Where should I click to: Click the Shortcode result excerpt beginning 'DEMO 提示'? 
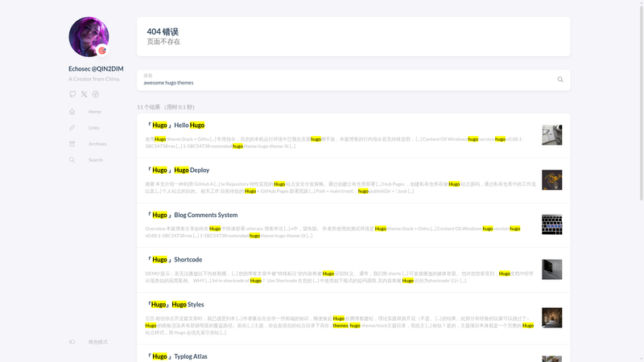click(339, 277)
